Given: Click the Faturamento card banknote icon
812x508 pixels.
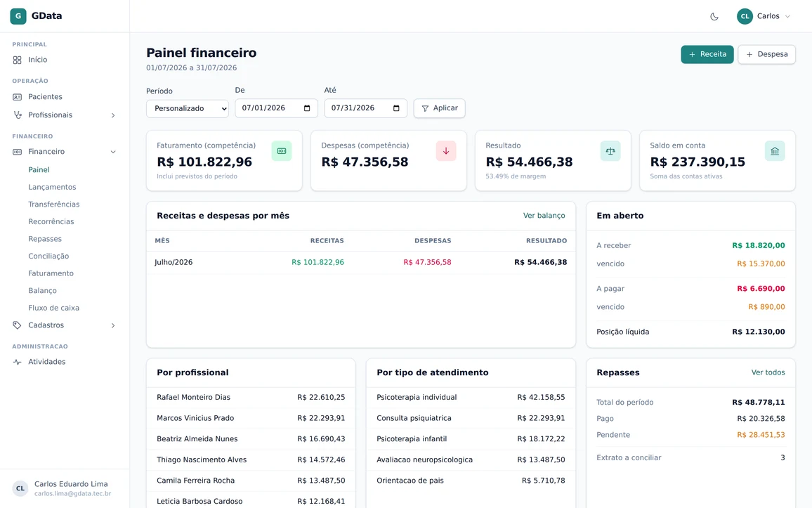Looking at the screenshot, I should coord(282,151).
